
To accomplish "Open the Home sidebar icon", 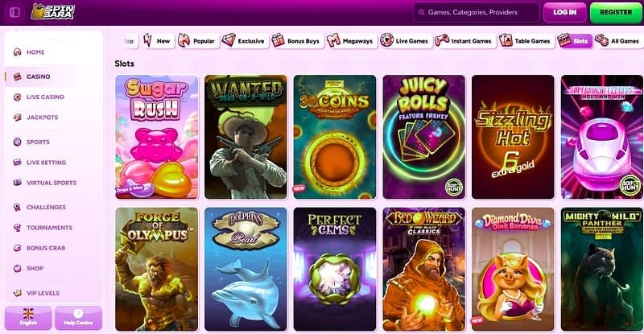I will click(17, 52).
